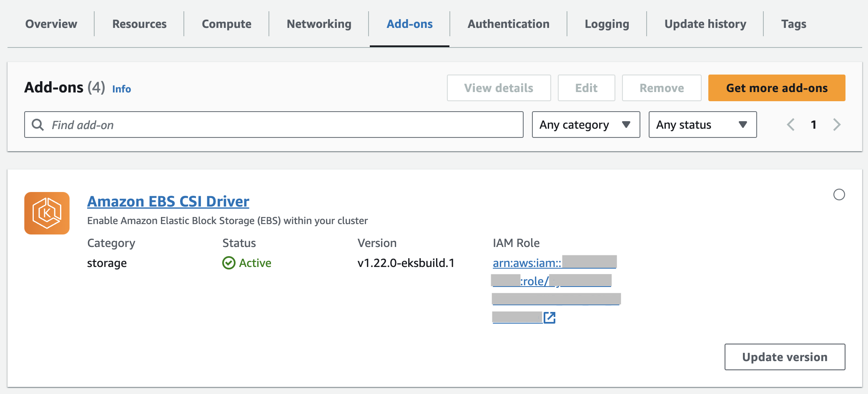The height and width of the screenshot is (394, 868).
Task: Click the View details button
Action: (x=499, y=88)
